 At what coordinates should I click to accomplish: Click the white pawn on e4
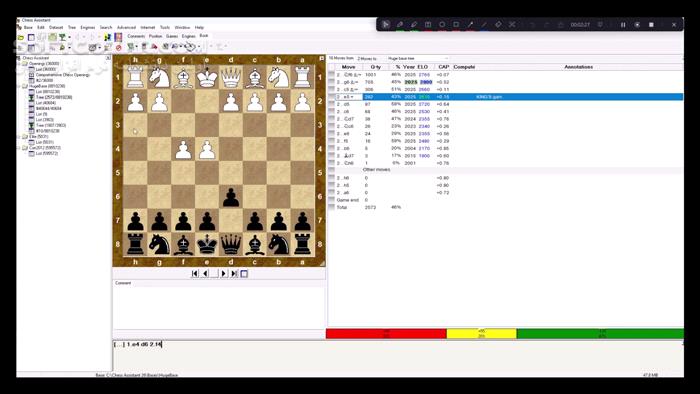tap(207, 149)
